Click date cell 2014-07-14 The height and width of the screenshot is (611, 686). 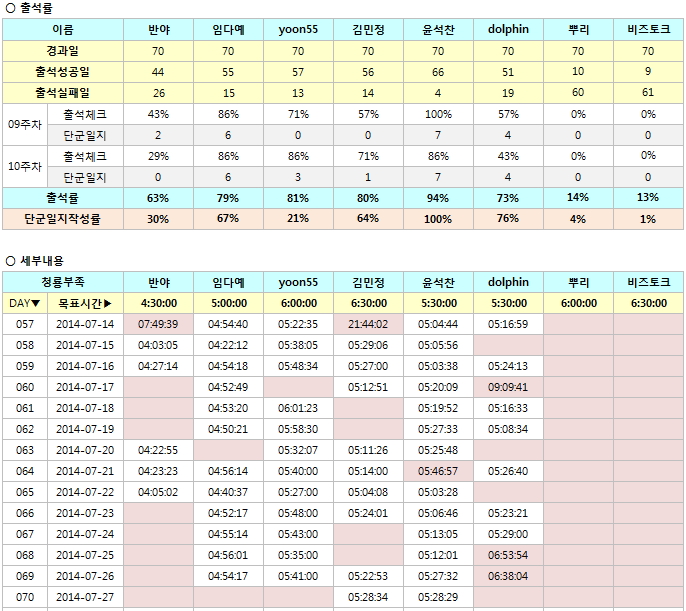point(85,324)
